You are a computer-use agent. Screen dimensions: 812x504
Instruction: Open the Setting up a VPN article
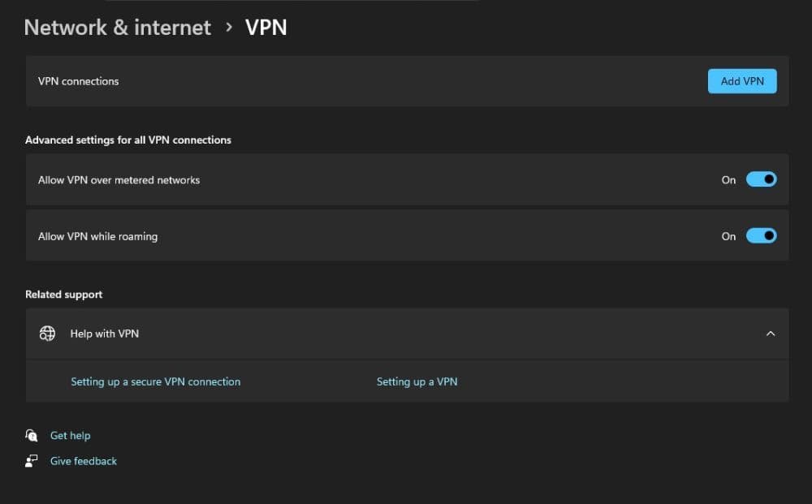[417, 381]
